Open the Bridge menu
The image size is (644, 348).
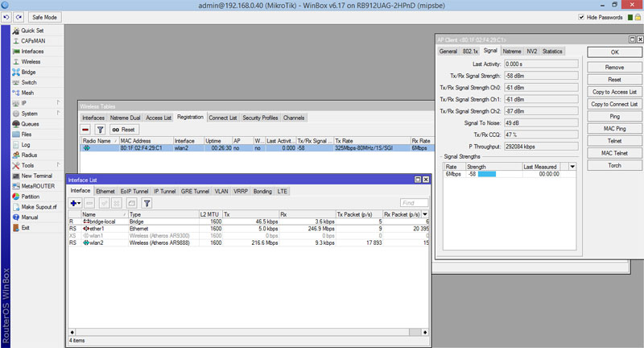pos(28,72)
